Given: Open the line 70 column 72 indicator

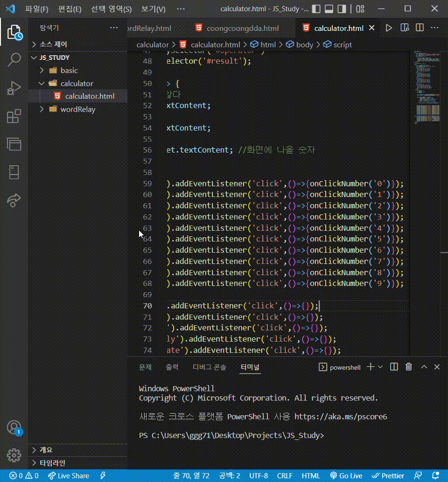Looking at the screenshot, I should (191, 475).
